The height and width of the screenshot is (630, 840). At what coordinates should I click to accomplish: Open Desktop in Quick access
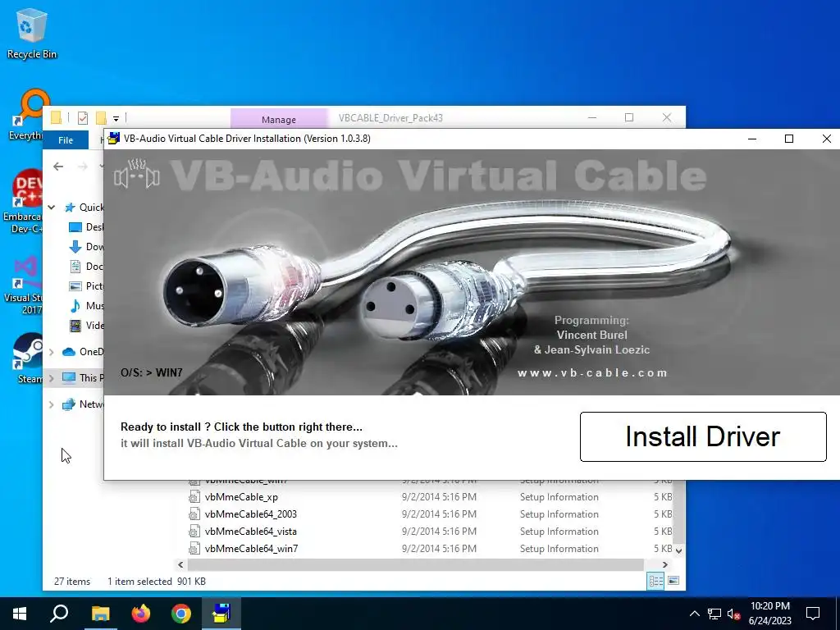85,227
